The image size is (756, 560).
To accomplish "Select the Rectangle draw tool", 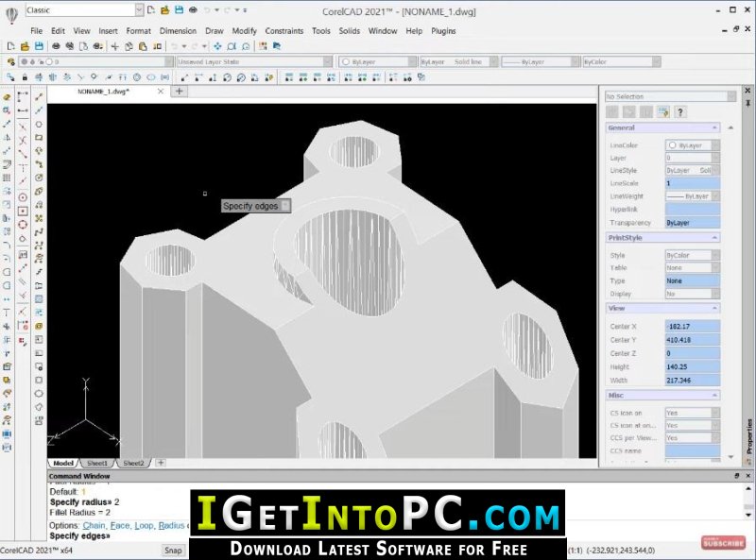I will pos(39,138).
